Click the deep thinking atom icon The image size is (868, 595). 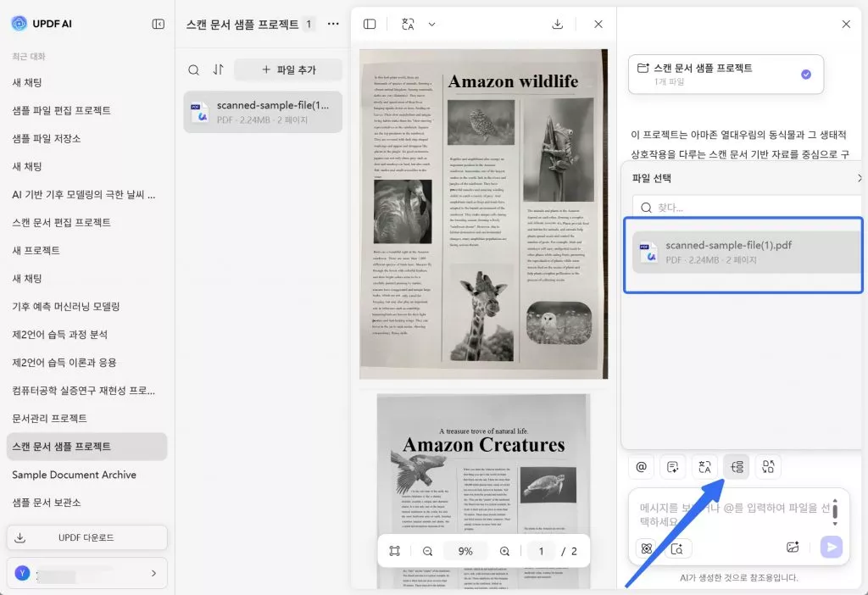coord(646,548)
